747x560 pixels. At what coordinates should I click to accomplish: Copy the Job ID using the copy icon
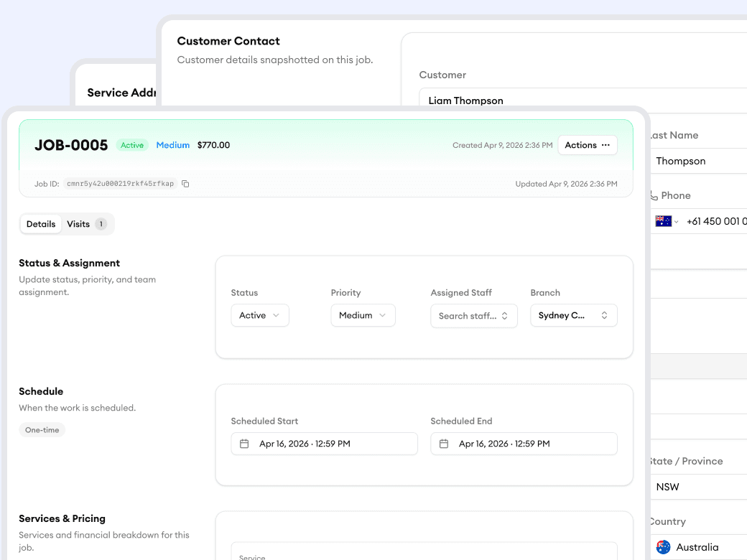click(185, 184)
